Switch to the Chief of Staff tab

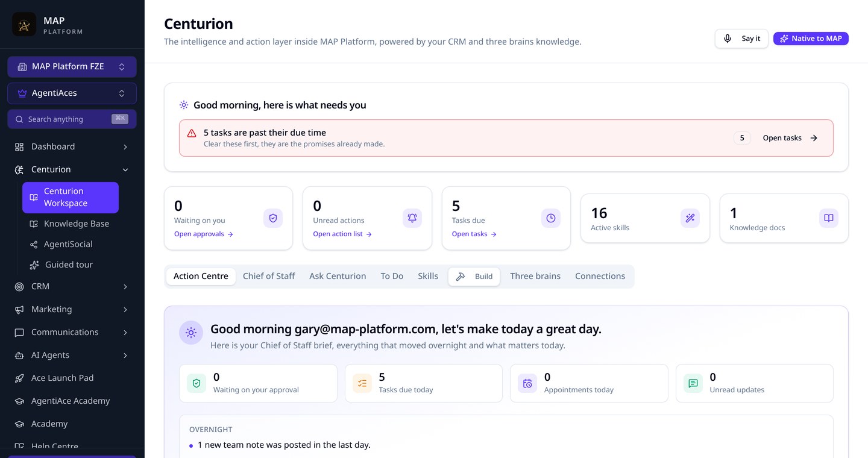point(269,277)
